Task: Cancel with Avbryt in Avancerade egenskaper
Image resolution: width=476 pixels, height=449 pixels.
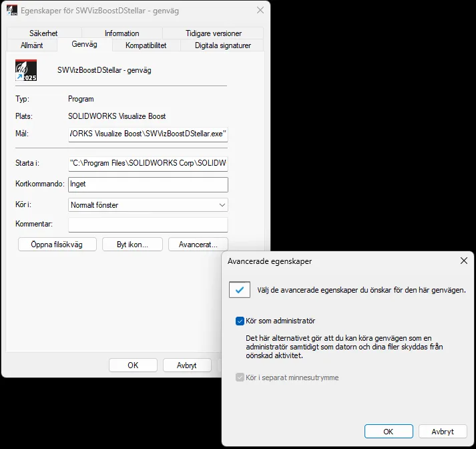Action: [443, 432]
